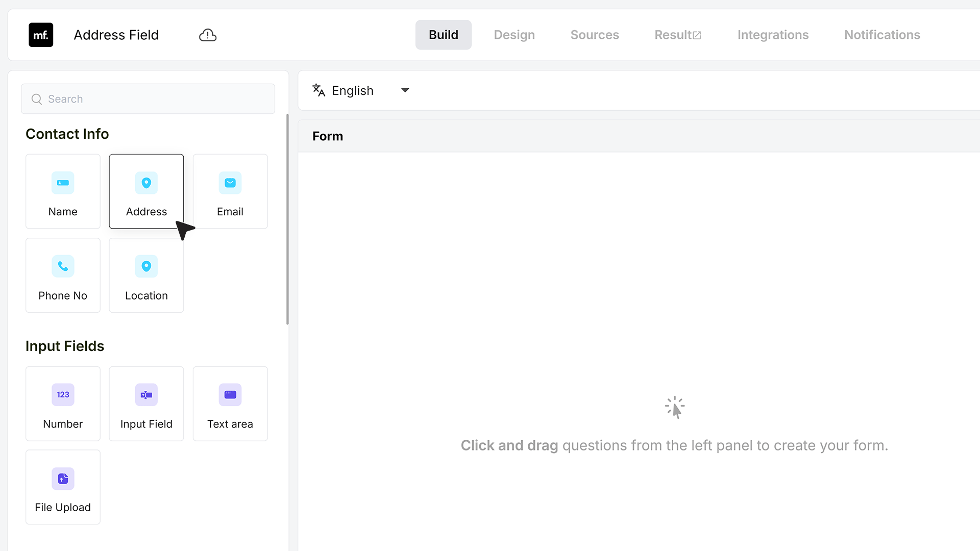Click the Address Field form title

(116, 35)
